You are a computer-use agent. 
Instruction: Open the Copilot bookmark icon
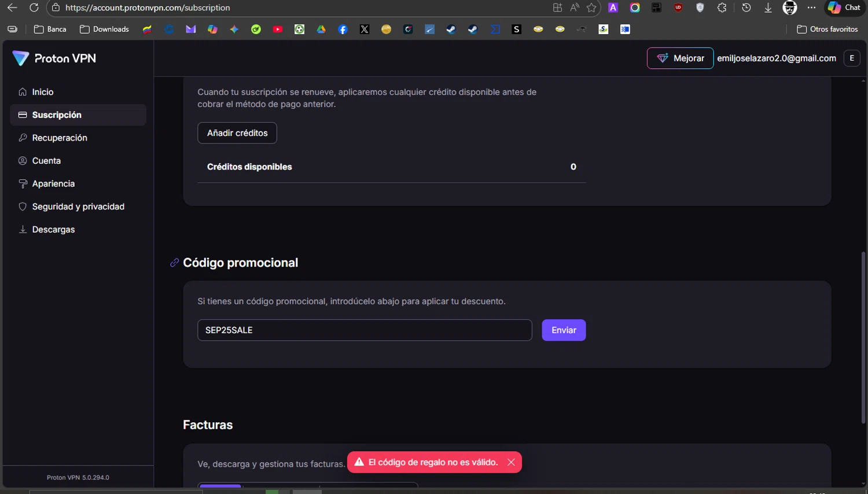pyautogui.click(x=212, y=29)
